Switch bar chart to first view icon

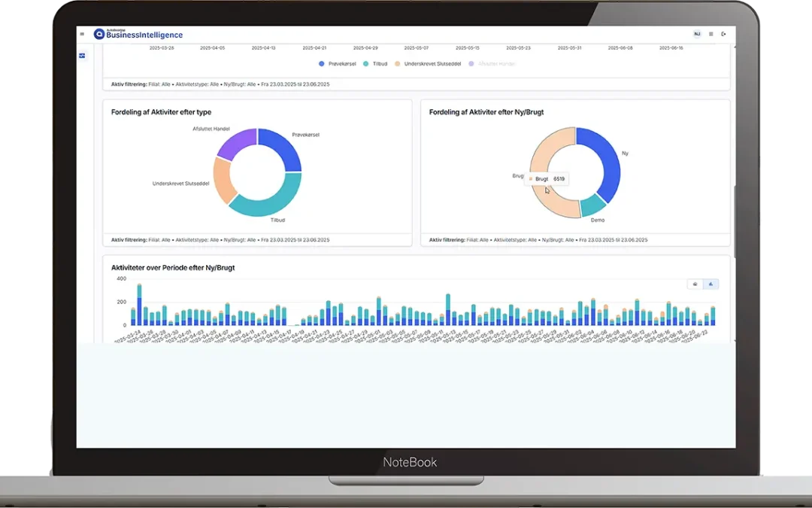695,284
